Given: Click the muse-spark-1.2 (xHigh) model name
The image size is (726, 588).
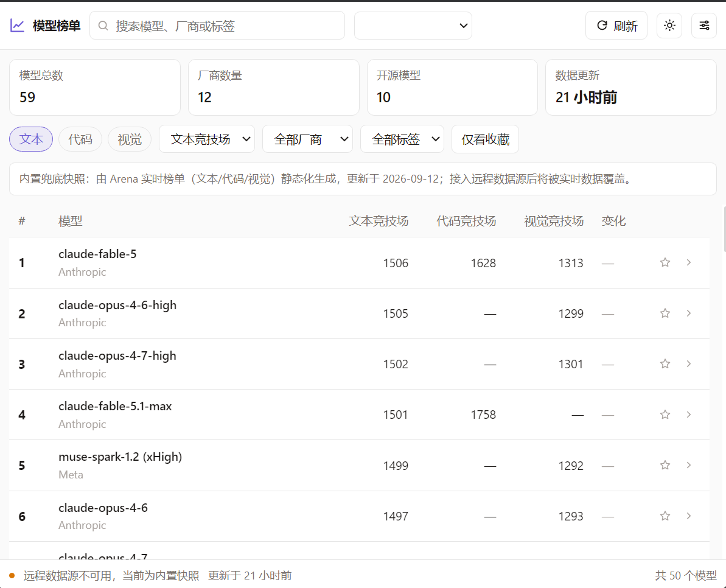Looking at the screenshot, I should coord(120,457).
